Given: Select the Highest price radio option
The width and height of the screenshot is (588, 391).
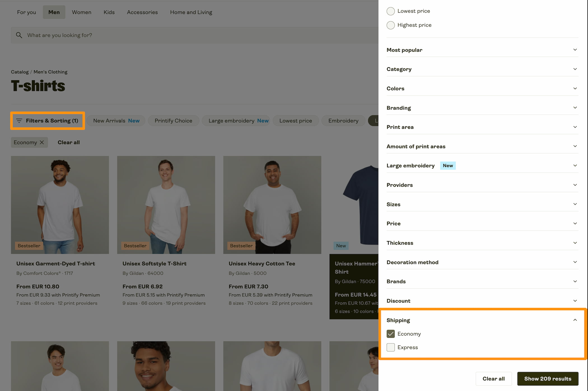Looking at the screenshot, I should point(391,25).
